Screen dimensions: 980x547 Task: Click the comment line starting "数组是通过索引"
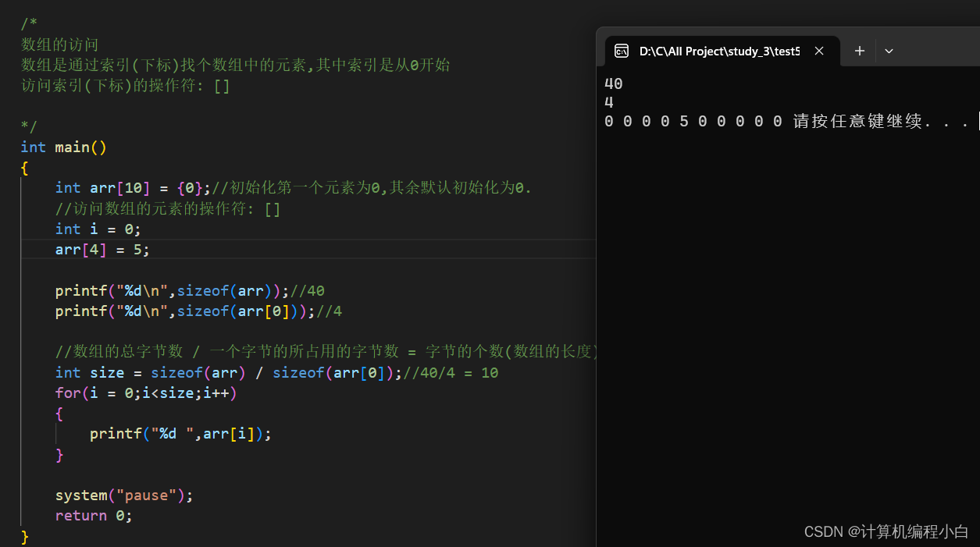click(235, 65)
